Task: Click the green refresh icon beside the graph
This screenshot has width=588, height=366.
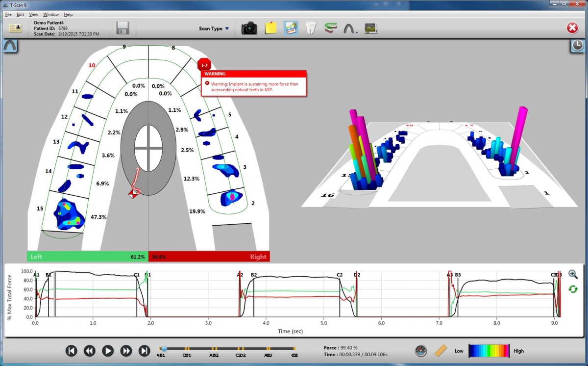Action: [x=572, y=289]
